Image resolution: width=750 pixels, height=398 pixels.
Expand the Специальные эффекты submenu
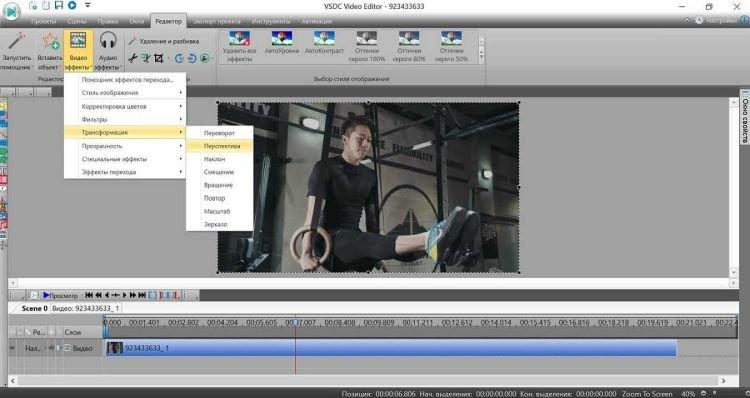[x=125, y=159]
